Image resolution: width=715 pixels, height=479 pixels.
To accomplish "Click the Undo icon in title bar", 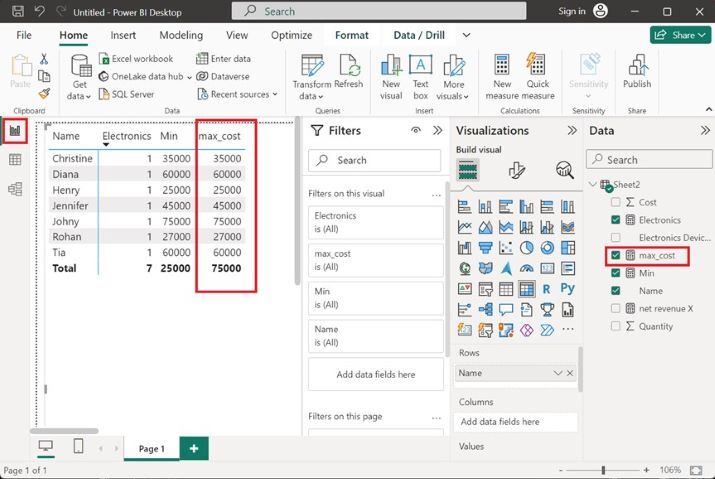I will (x=40, y=11).
